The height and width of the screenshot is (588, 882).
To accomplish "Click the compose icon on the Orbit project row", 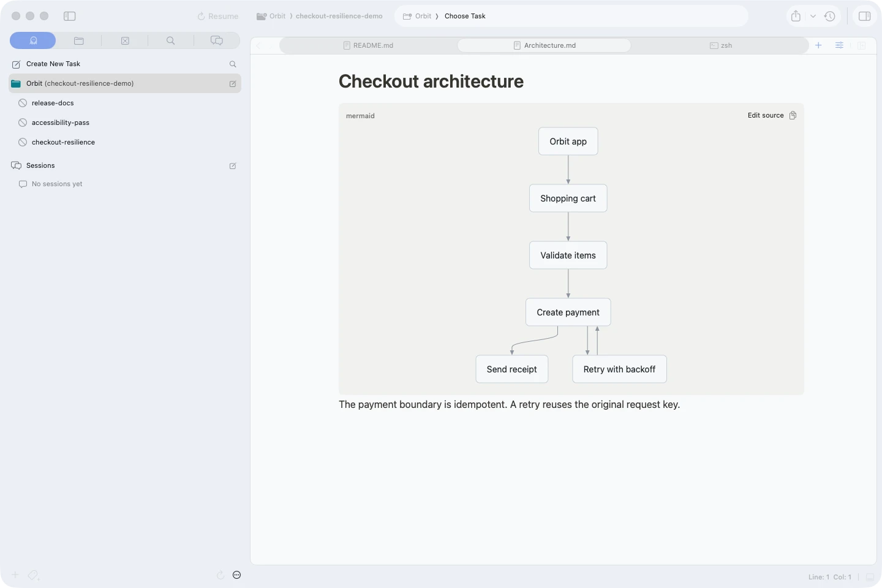I will coord(233,84).
